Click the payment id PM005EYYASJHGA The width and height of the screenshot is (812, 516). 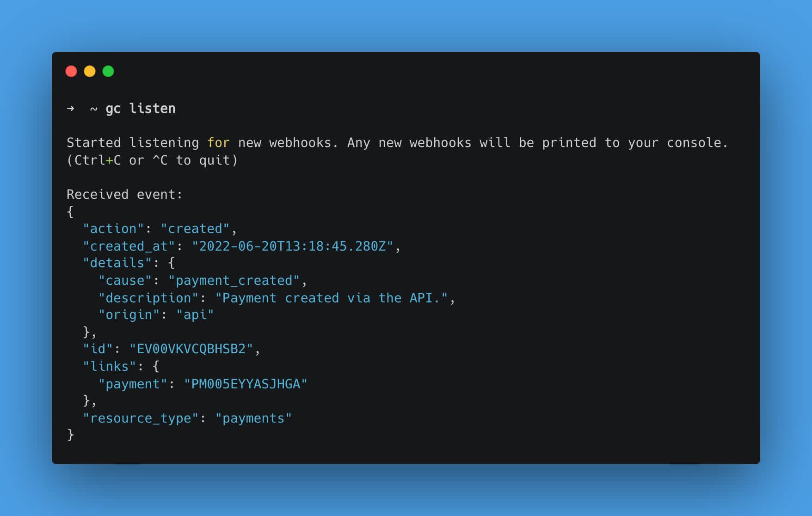246,384
